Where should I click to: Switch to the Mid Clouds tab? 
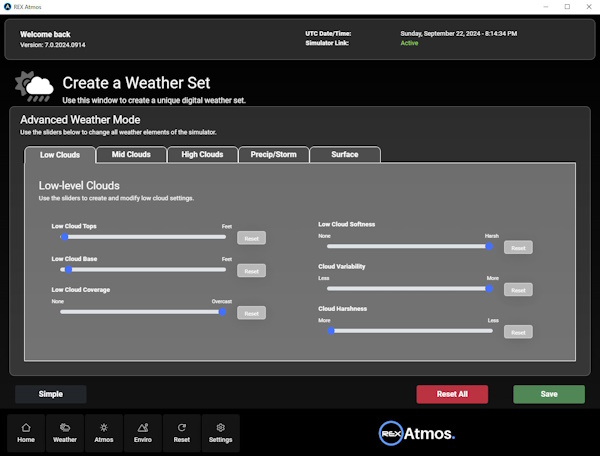131,155
